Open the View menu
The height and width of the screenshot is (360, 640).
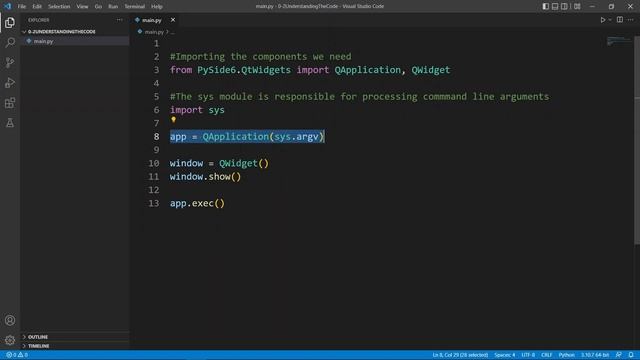coord(82,6)
